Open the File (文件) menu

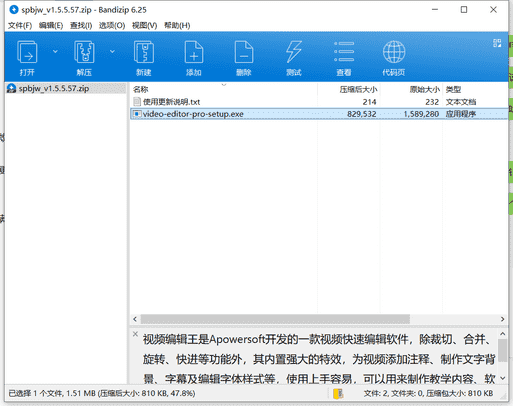20,26
